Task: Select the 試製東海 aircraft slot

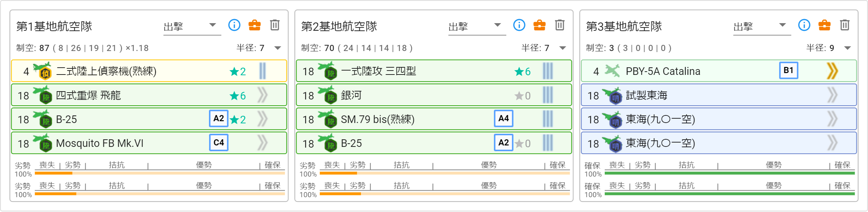Action: click(719, 95)
